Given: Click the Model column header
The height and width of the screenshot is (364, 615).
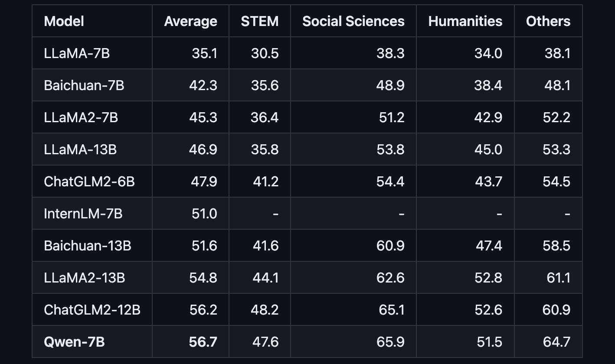Looking at the screenshot, I should [x=64, y=21].
